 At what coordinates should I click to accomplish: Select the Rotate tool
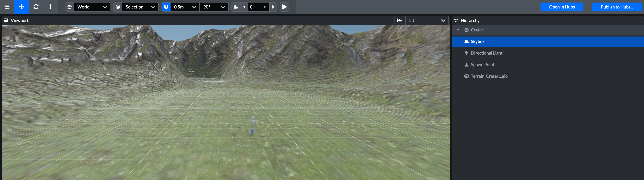coord(36,7)
